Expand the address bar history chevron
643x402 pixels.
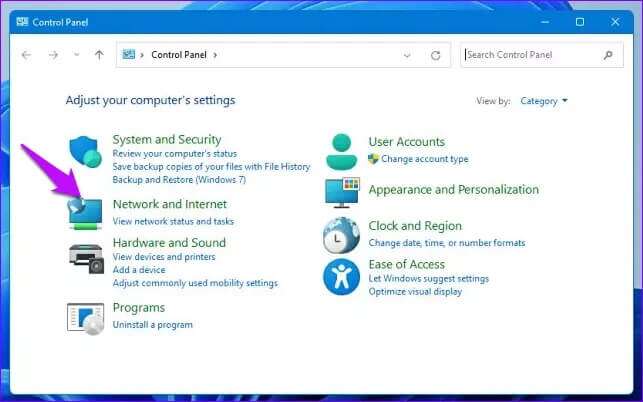pos(407,55)
